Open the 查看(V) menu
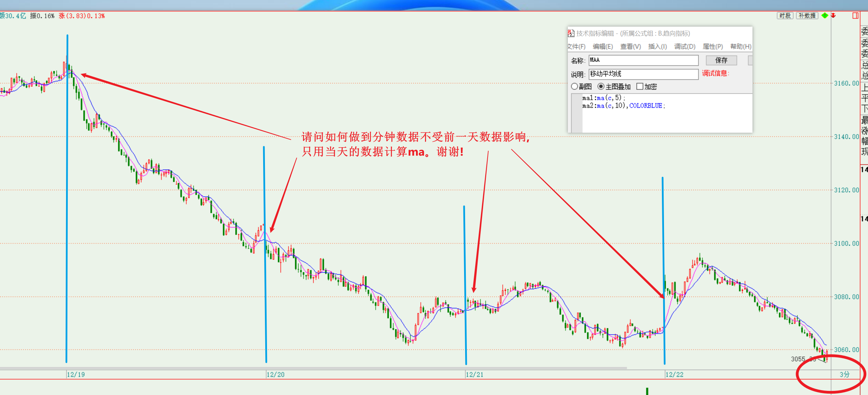Image resolution: width=868 pixels, height=395 pixels. tap(630, 47)
